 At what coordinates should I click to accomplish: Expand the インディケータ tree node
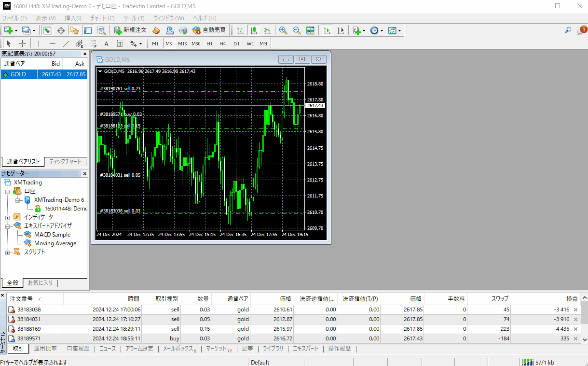[8, 217]
